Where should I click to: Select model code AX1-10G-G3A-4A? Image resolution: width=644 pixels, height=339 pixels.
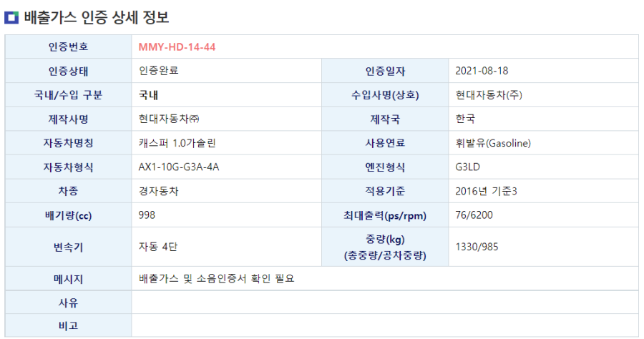tap(179, 167)
